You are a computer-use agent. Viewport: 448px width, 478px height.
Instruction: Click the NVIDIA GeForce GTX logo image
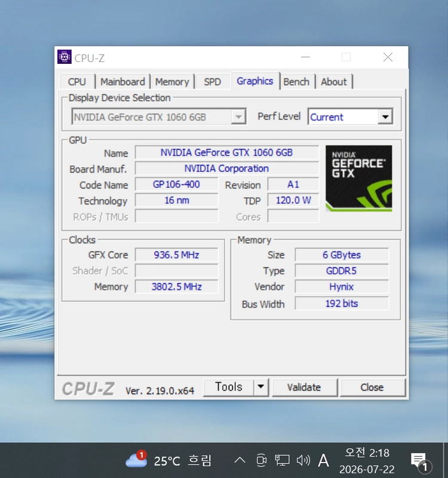tap(359, 178)
